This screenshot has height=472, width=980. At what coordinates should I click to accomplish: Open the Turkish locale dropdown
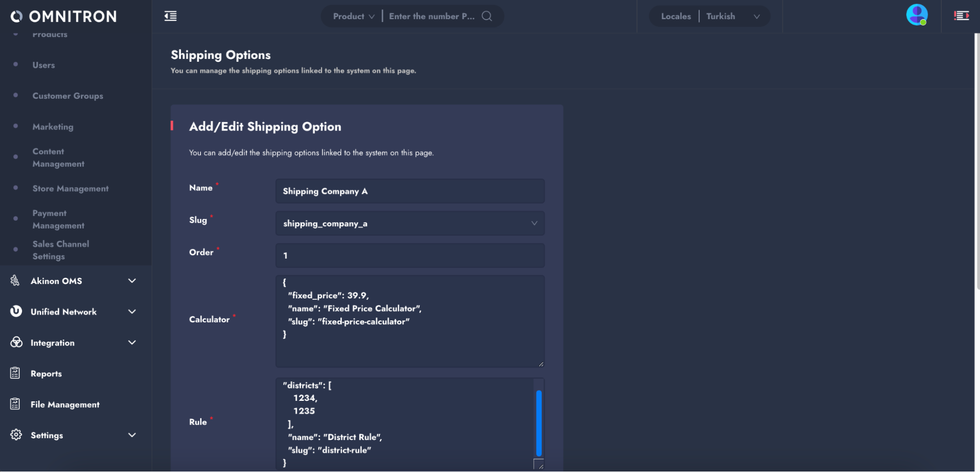[x=732, y=16]
